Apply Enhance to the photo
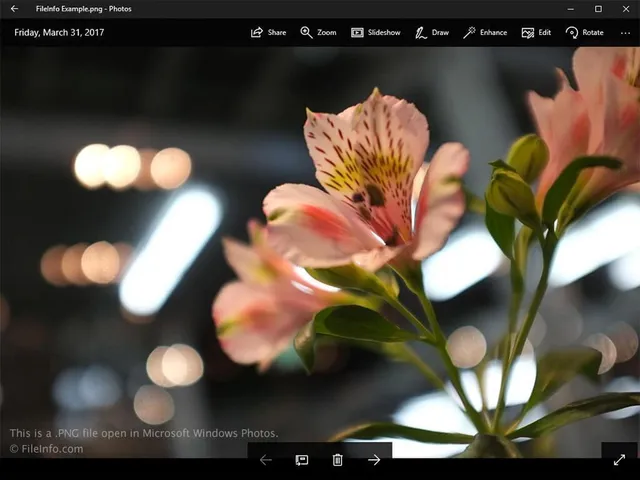Image resolution: width=640 pixels, height=480 pixels. tap(484, 32)
